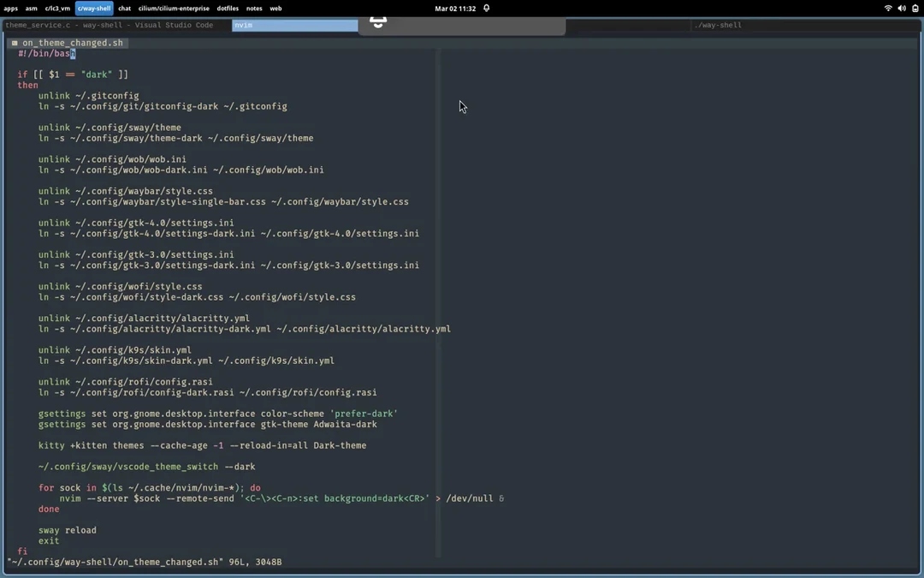The width and height of the screenshot is (924, 578).
Task: Mute audio via the speaker icon
Action: (x=900, y=9)
